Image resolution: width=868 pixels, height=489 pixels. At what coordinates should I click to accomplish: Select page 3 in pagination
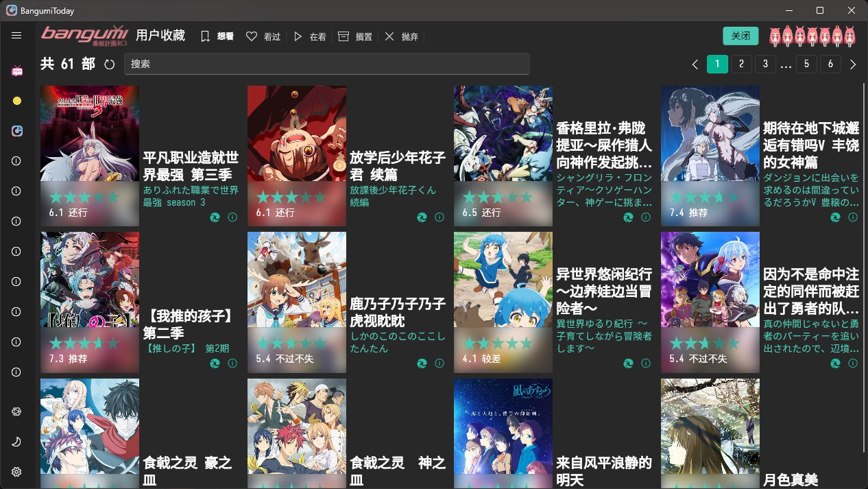pyautogui.click(x=765, y=64)
